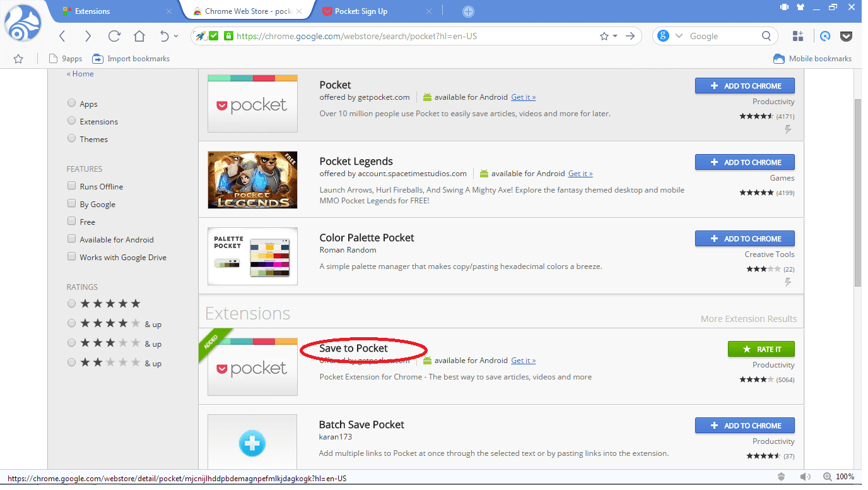Click the green checkmark security icon

coord(213,36)
